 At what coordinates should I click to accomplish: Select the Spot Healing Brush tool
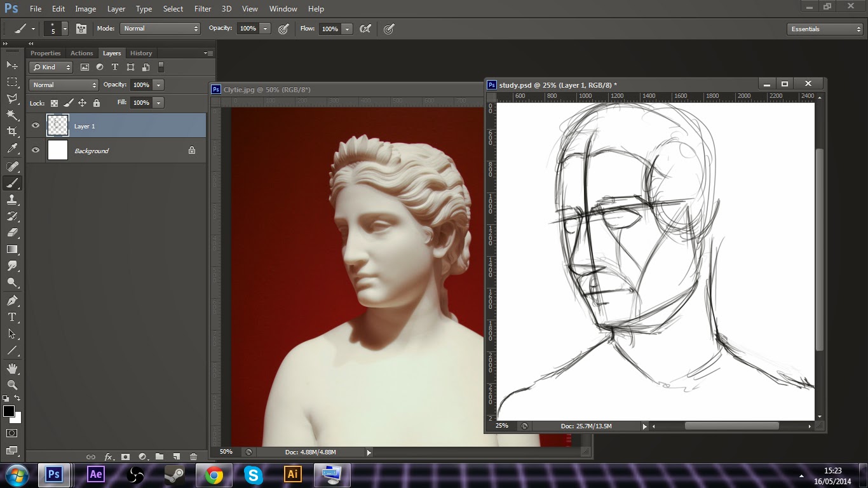point(12,166)
